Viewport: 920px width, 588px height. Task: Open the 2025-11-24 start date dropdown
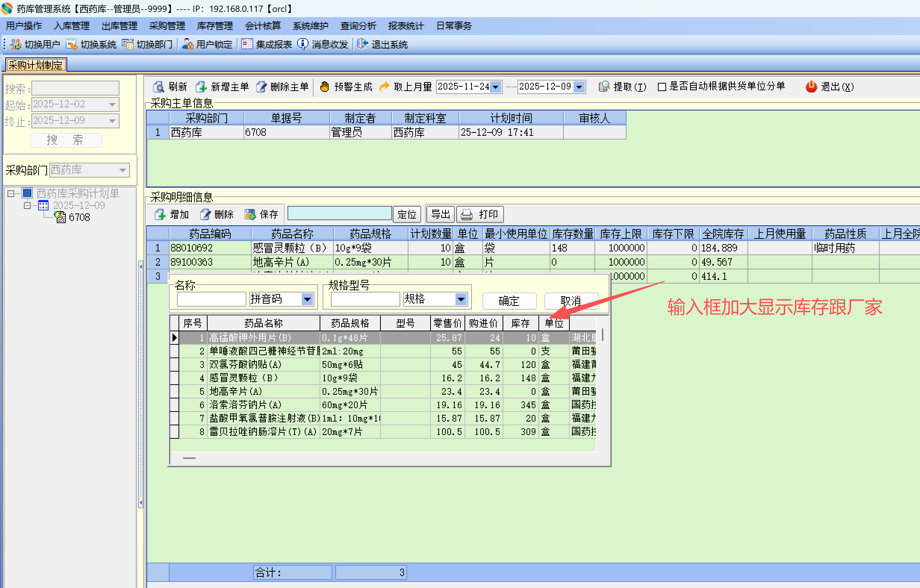click(x=495, y=87)
